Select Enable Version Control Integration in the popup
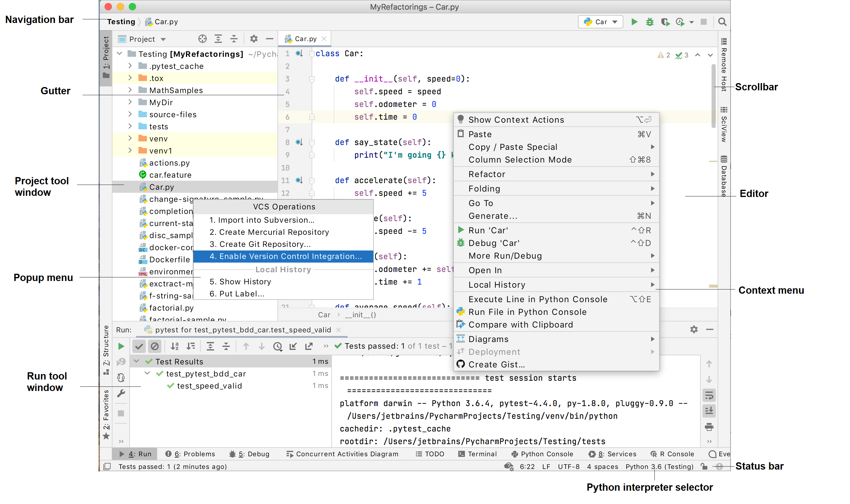Viewport: 850px width, 504px height. point(283,256)
